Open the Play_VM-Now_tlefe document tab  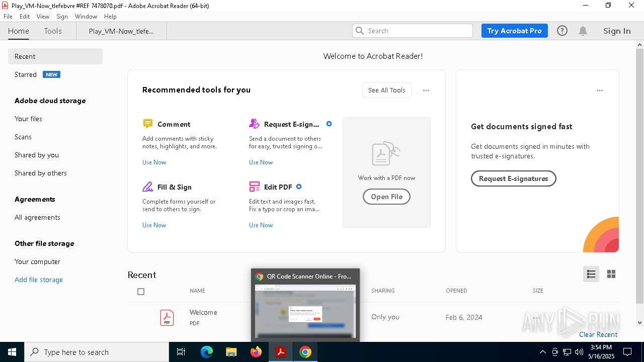tap(121, 31)
